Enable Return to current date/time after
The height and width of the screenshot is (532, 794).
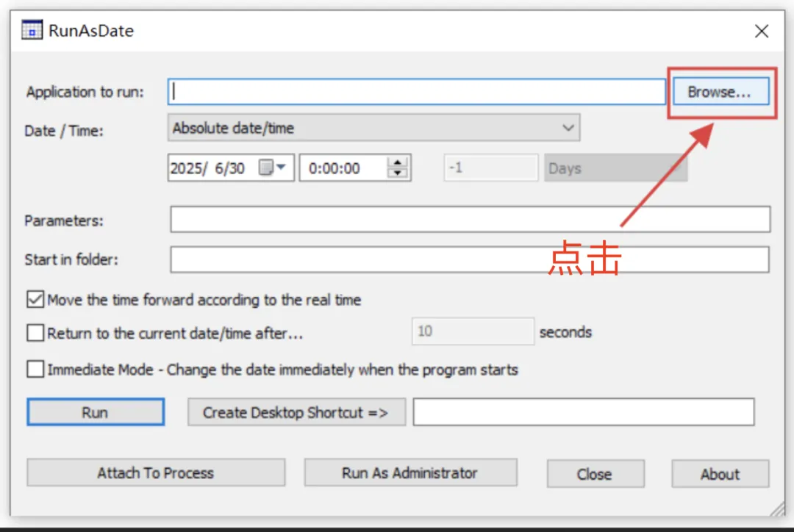(35, 333)
